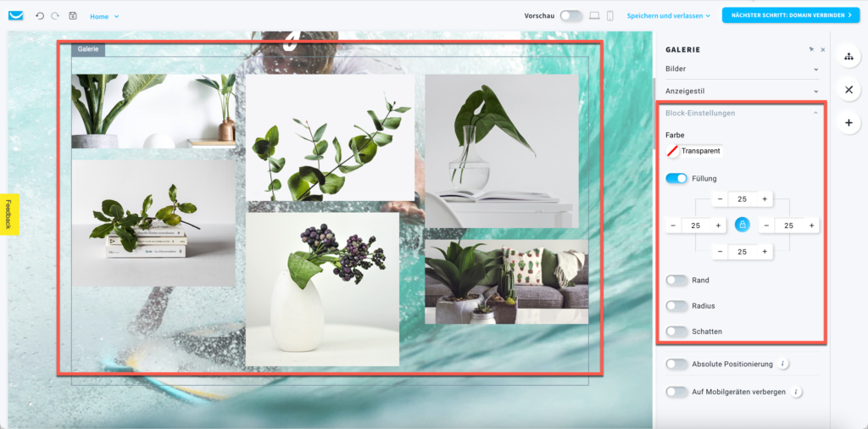The height and width of the screenshot is (429, 868).
Task: Toggle the padding lock icon
Action: [x=743, y=225]
